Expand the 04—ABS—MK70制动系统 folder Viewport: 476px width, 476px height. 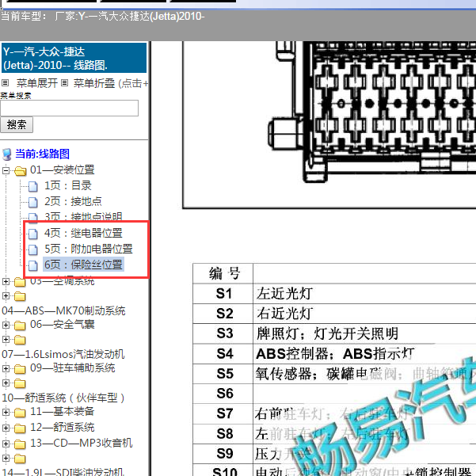pyautogui.click(x=6, y=295)
